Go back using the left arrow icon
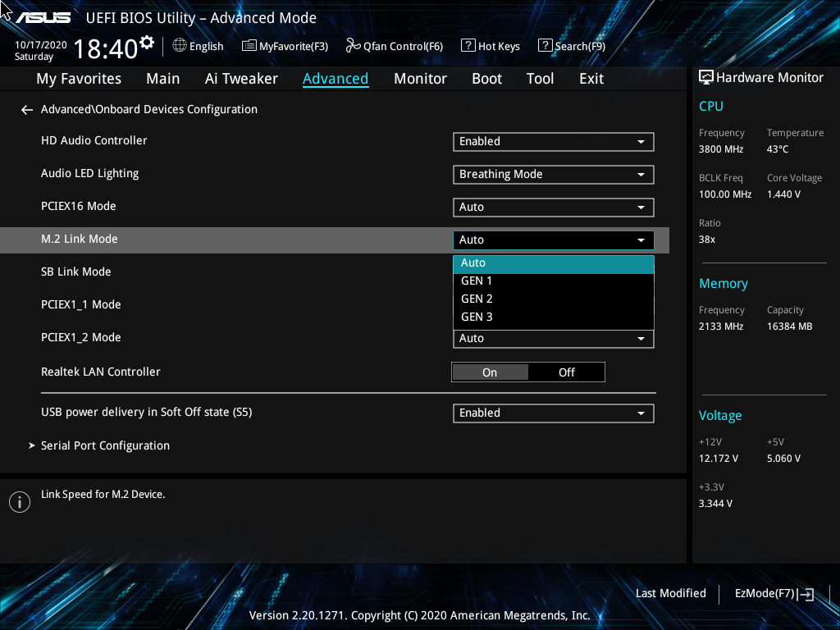The image size is (840, 630). pos(27,110)
